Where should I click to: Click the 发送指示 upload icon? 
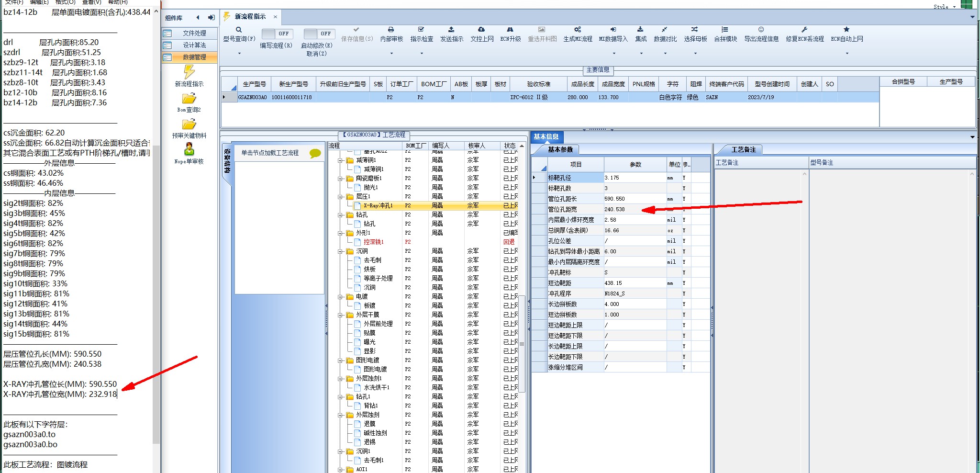click(x=451, y=30)
